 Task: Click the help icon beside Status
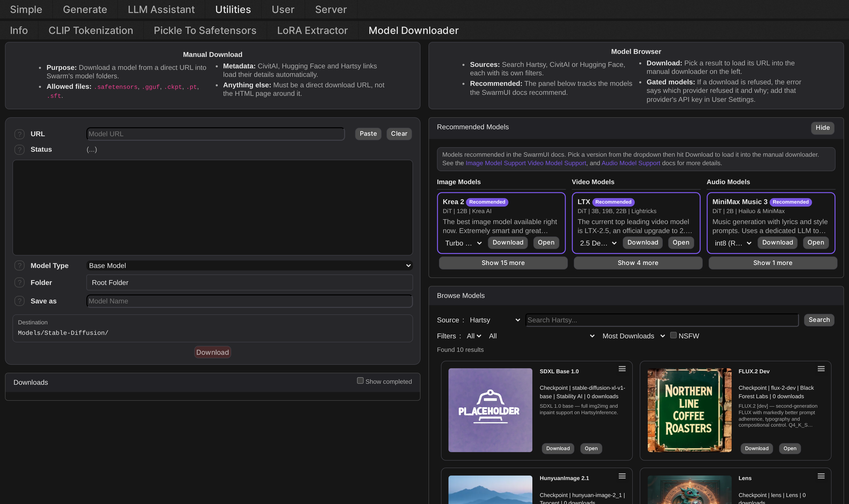tap(19, 149)
